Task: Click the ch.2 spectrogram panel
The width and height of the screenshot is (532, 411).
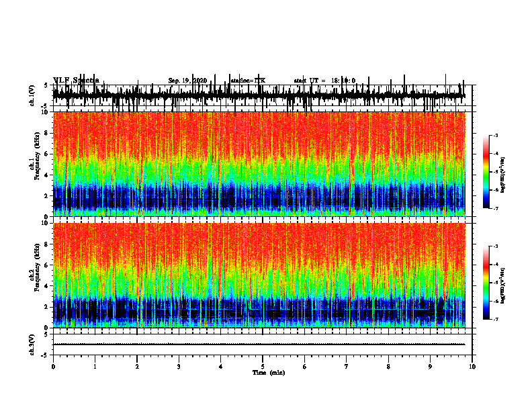Action: [x=259, y=275]
